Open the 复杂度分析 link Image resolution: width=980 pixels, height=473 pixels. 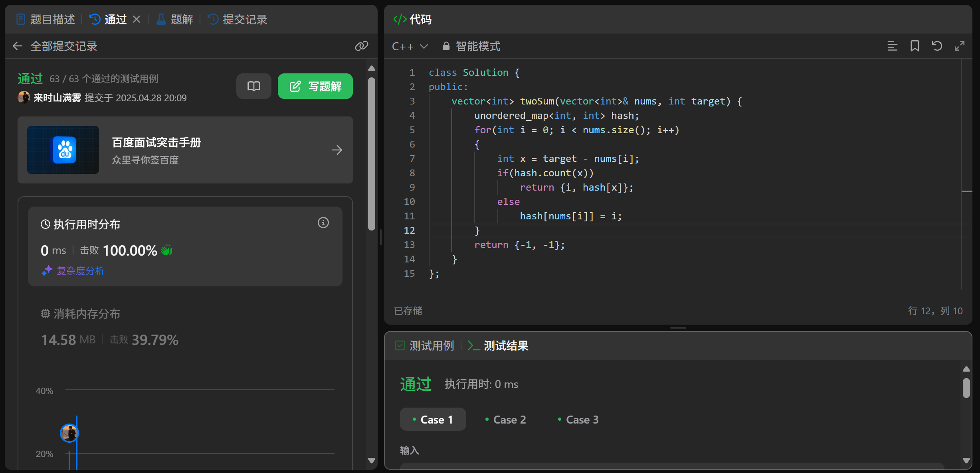pos(80,271)
